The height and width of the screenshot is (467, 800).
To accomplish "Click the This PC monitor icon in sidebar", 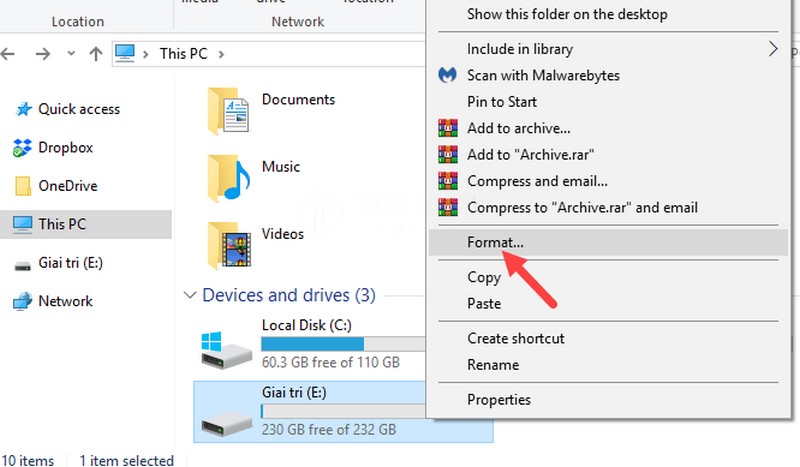I will coord(22,224).
